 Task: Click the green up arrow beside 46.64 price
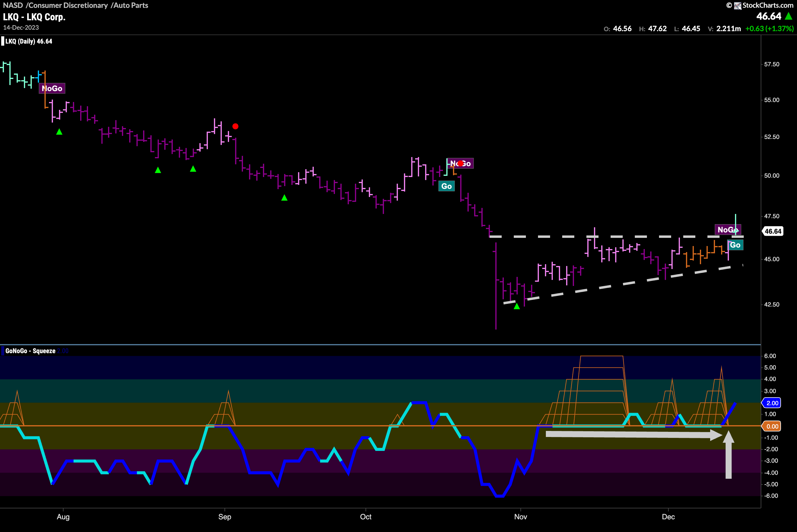789,16
